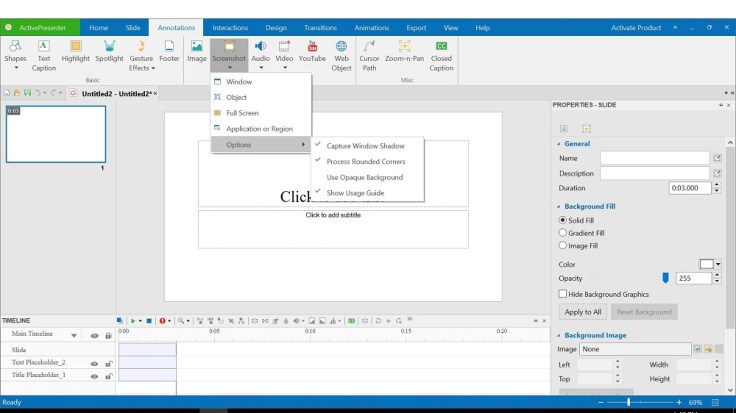The height and width of the screenshot is (413, 736).
Task: Insert a Text Caption
Action: click(44, 56)
